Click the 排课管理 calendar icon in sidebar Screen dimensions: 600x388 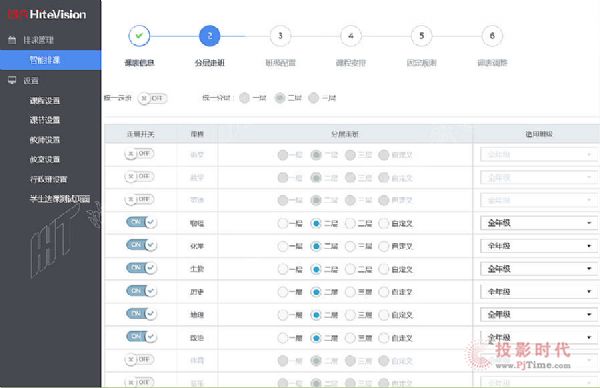coord(12,40)
